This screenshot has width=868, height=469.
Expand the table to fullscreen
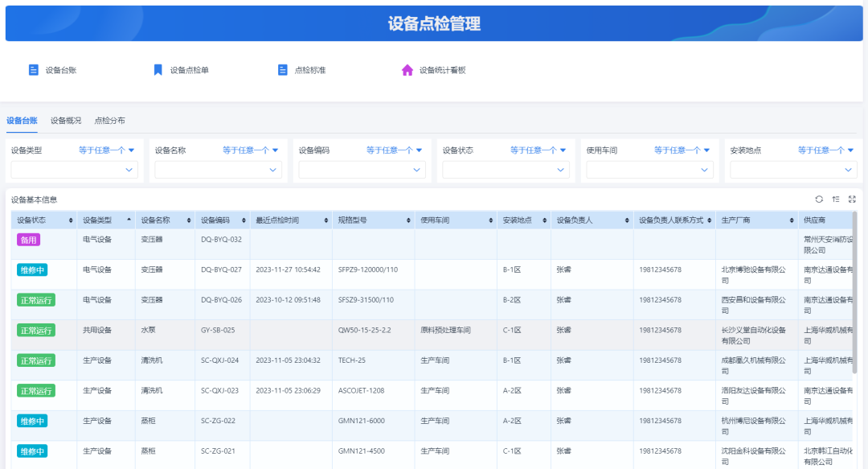tap(852, 199)
